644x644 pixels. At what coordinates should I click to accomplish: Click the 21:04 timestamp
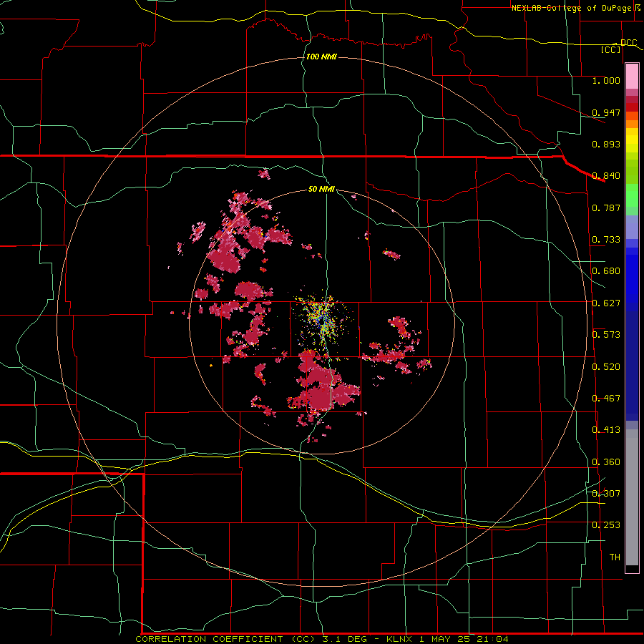(x=492, y=639)
